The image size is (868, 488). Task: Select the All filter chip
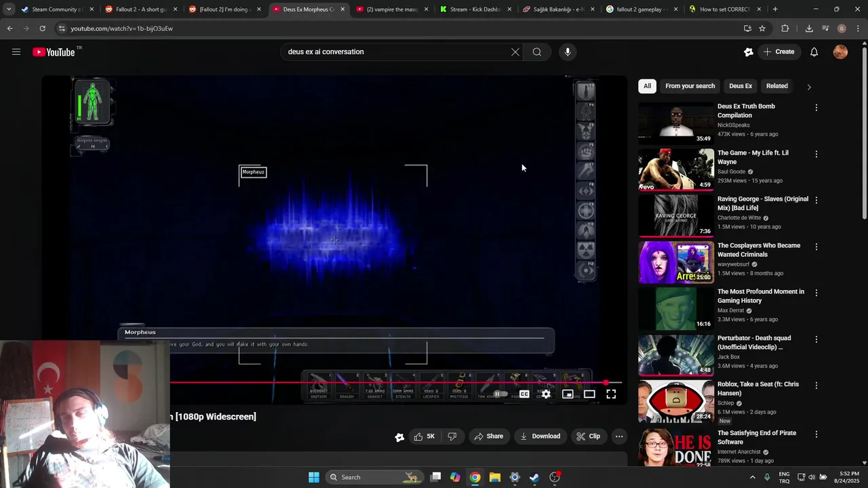(647, 86)
